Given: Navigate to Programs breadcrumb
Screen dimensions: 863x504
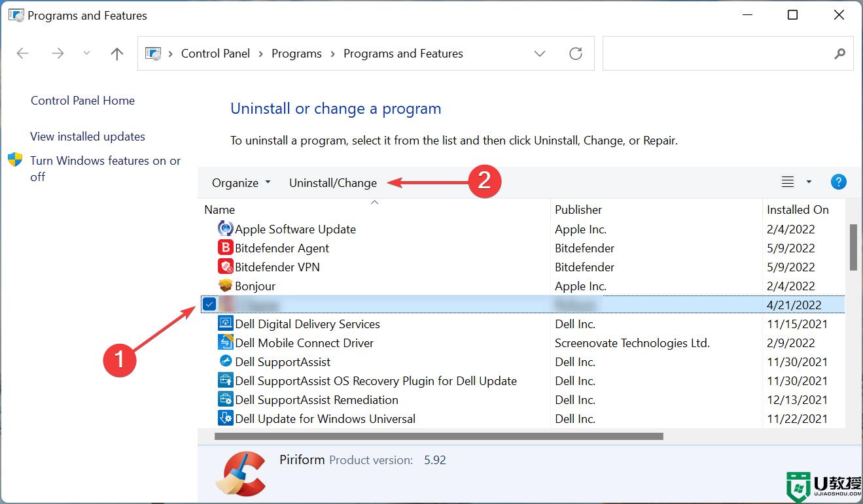Looking at the screenshot, I should (x=296, y=54).
